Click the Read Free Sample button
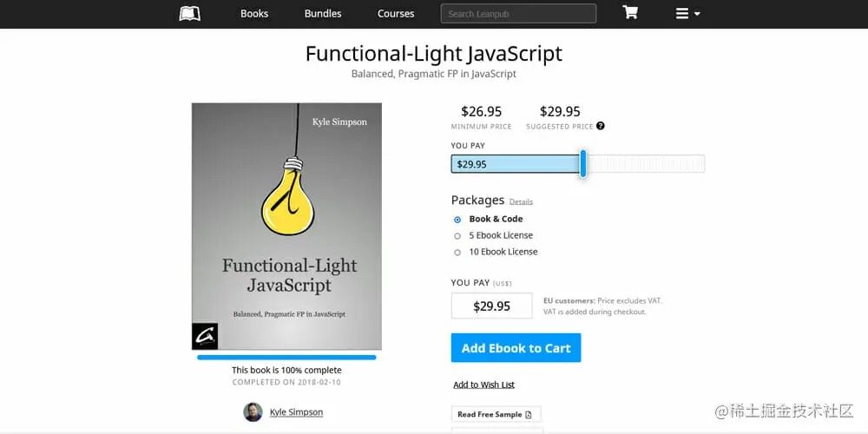 click(x=496, y=414)
